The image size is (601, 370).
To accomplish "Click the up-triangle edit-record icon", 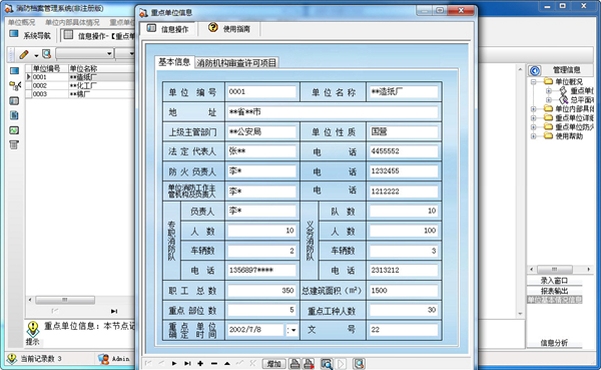I will pyautogui.click(x=227, y=363).
